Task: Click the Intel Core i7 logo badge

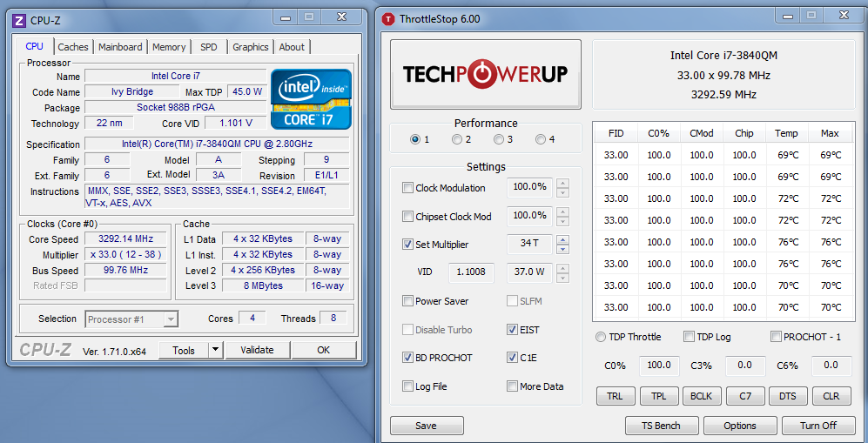Action: (311, 99)
